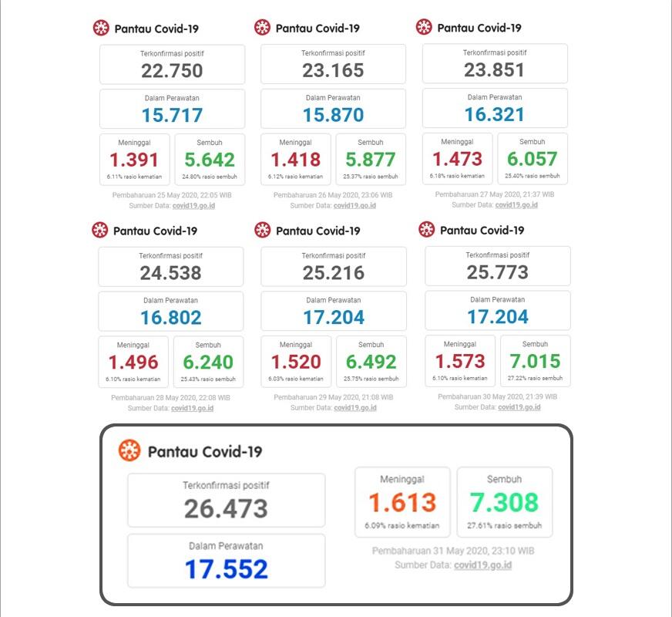Open covid19.go.id link under the 31 May update
The image size is (672, 617).
(483, 565)
